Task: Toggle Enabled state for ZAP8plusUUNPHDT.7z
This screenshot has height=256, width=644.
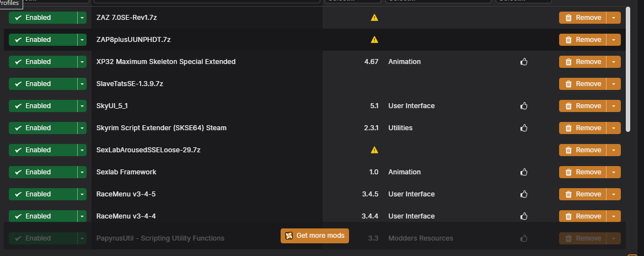Action: [42, 40]
